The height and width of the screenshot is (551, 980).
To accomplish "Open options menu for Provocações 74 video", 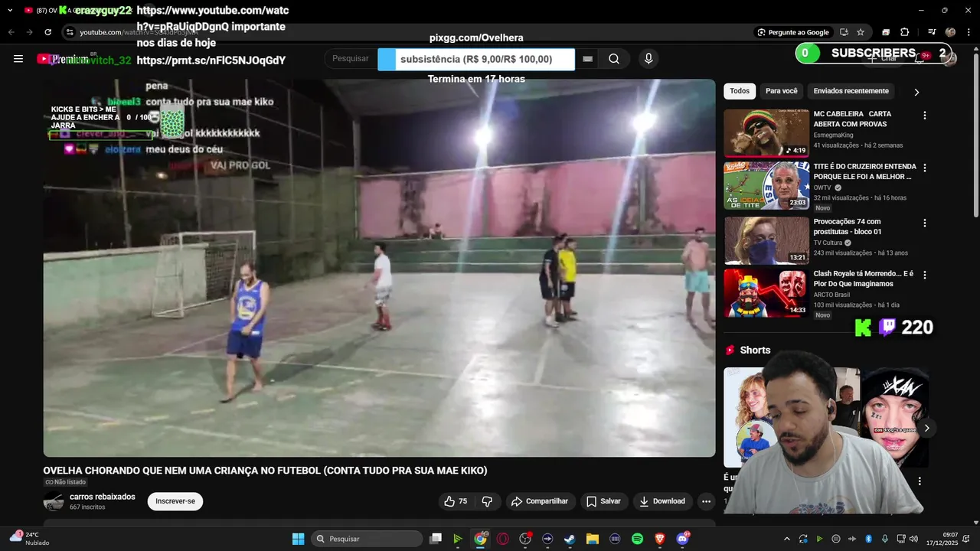I will tap(924, 223).
